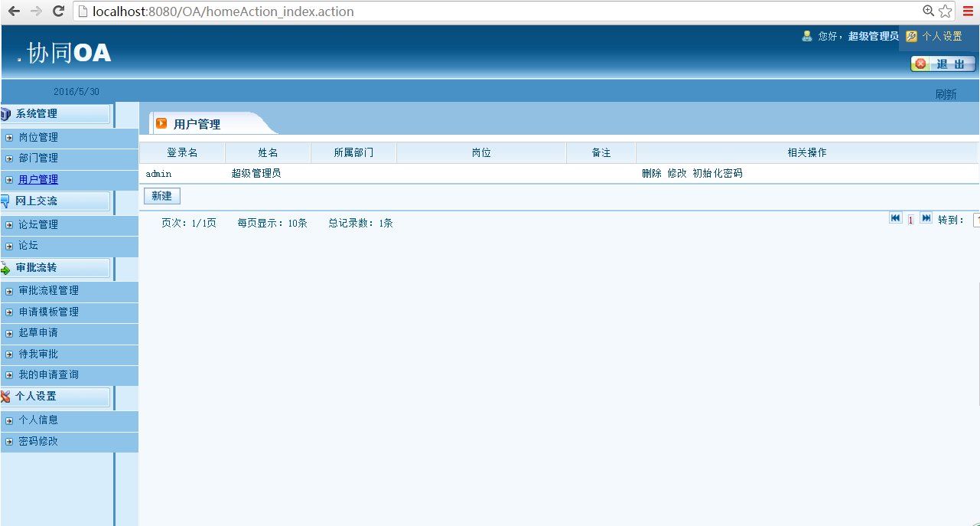The height and width of the screenshot is (526, 980).
Task: Click the 网上交流 monitor icon in sidebar
Action: click(x=7, y=201)
